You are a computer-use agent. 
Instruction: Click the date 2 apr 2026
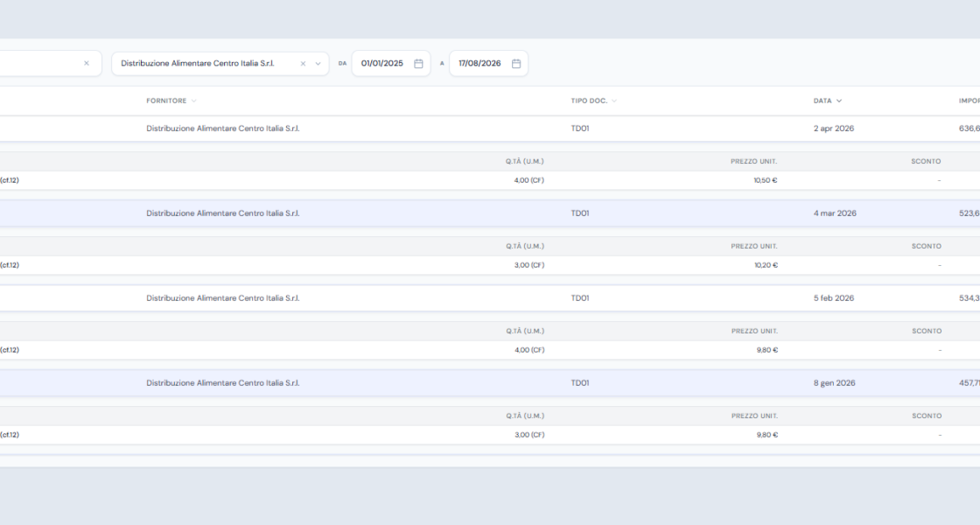(x=834, y=128)
